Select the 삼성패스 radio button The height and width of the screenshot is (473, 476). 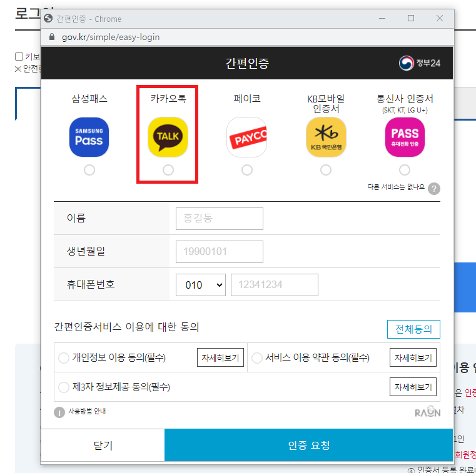click(89, 170)
